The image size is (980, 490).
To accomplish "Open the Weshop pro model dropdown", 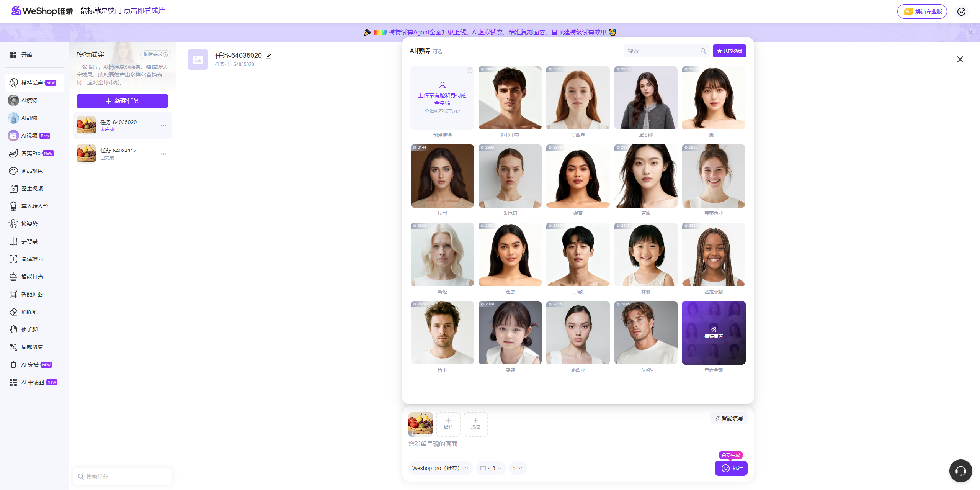I will pos(439,468).
